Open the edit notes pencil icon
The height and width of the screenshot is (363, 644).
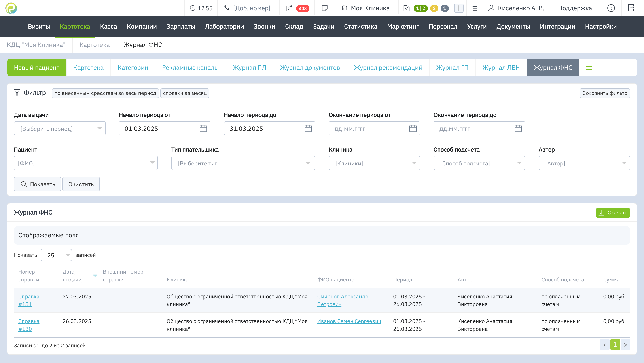tap(289, 8)
